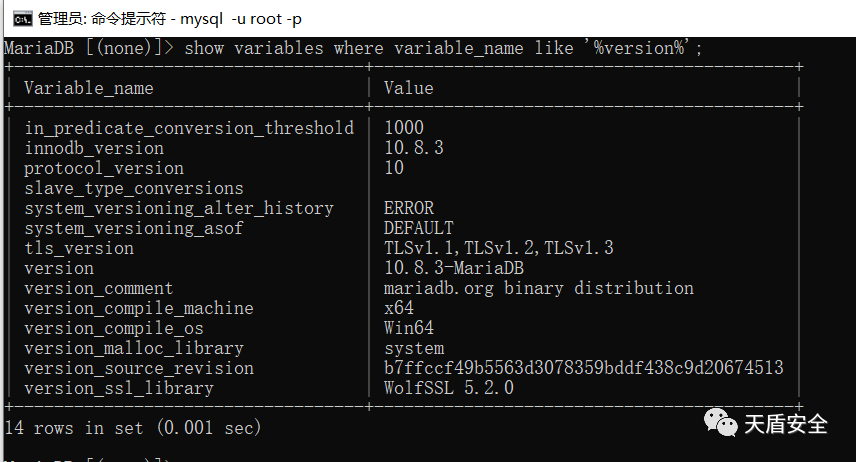
Task: Select the slave_type_conversions variable name
Action: (x=134, y=188)
